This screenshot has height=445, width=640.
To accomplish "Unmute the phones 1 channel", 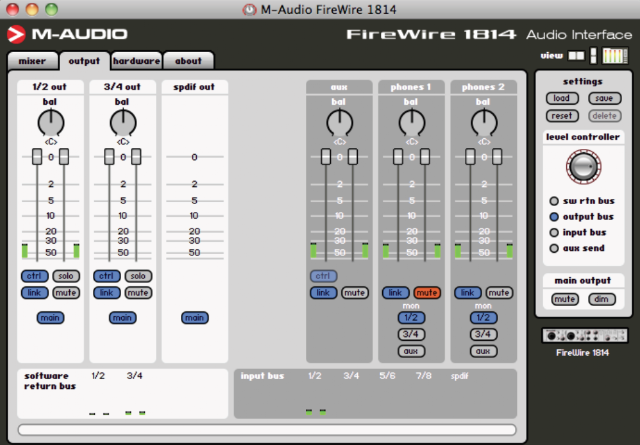I will [427, 293].
